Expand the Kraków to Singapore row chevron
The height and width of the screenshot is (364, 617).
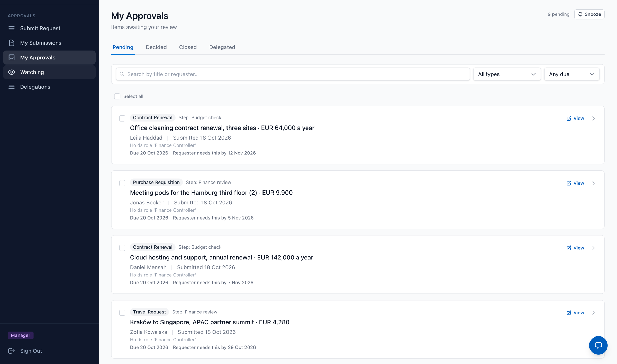click(x=594, y=313)
